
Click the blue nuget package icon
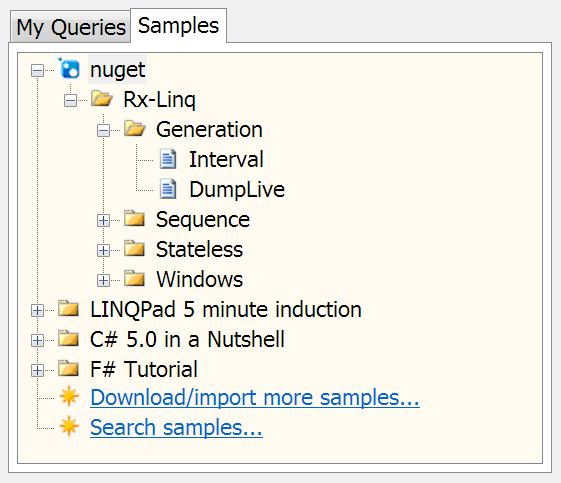[x=69, y=68]
